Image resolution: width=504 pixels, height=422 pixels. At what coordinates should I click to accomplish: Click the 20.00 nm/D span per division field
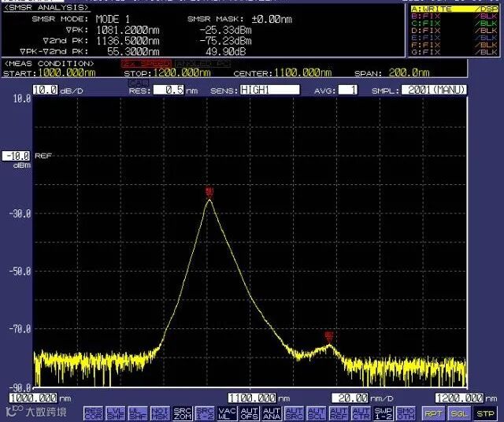(350, 398)
